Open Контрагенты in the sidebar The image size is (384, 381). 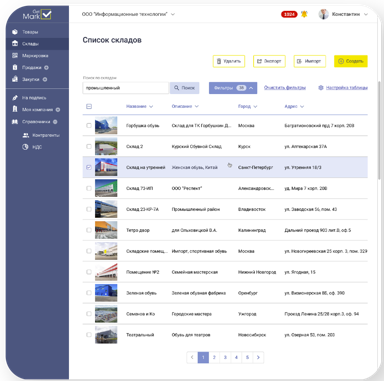46,135
